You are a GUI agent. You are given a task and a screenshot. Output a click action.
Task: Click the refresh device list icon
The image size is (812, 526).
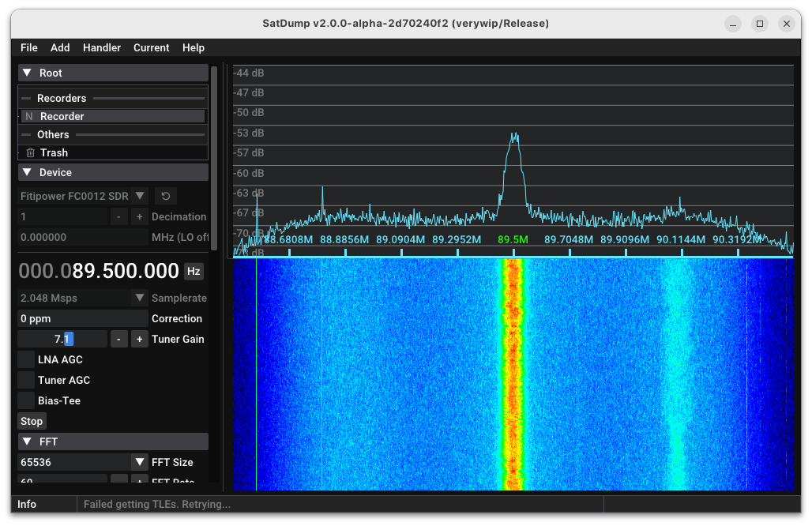165,196
